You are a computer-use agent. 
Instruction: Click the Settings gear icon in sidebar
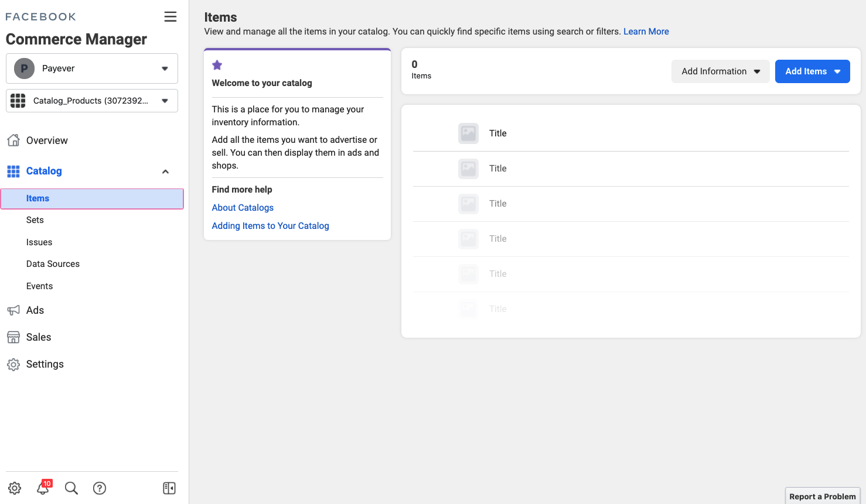tap(13, 364)
